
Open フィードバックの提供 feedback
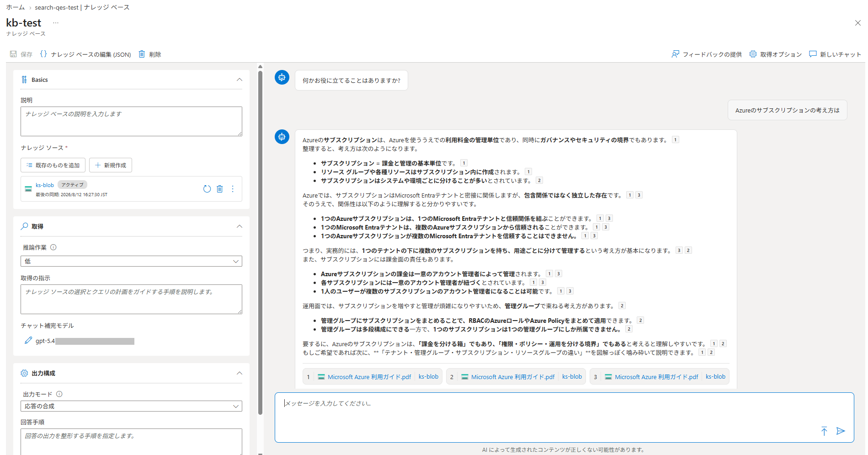pos(706,54)
